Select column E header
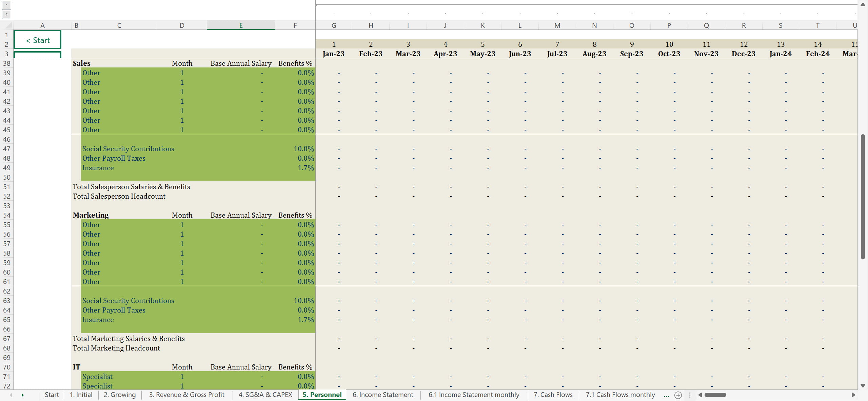Image resolution: width=868 pixels, height=401 pixels. coord(241,25)
